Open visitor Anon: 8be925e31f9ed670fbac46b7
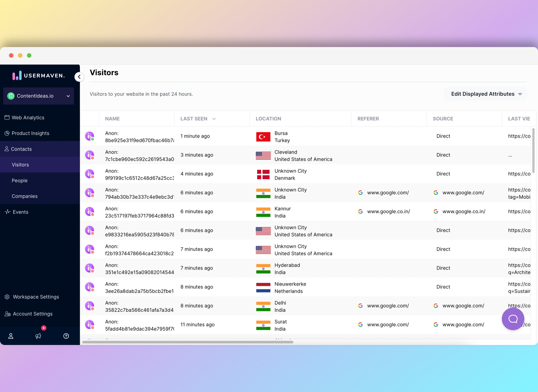 click(x=140, y=137)
